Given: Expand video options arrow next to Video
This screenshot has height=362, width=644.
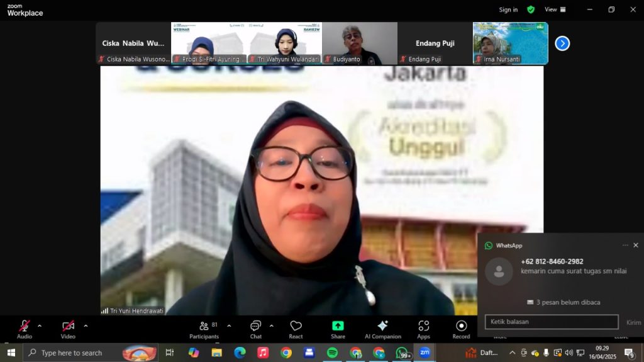Looking at the screenshot, I should tap(86, 326).
